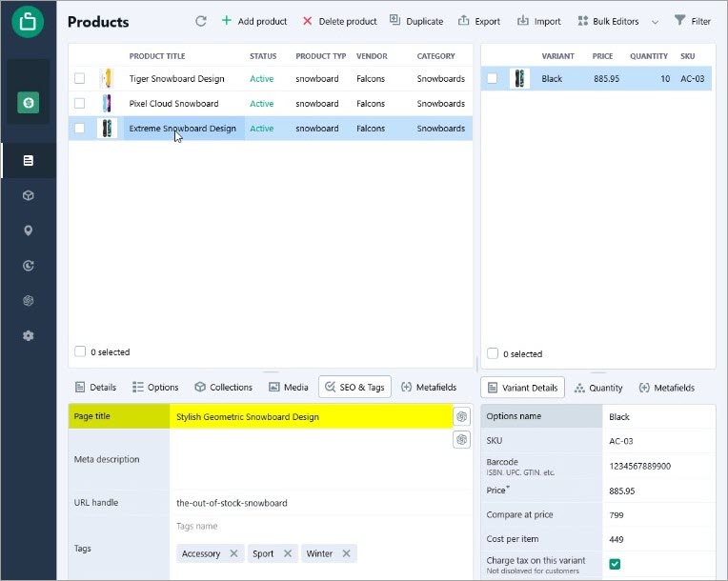Sort by STATUS column header
This screenshot has height=581, width=728.
(x=263, y=56)
